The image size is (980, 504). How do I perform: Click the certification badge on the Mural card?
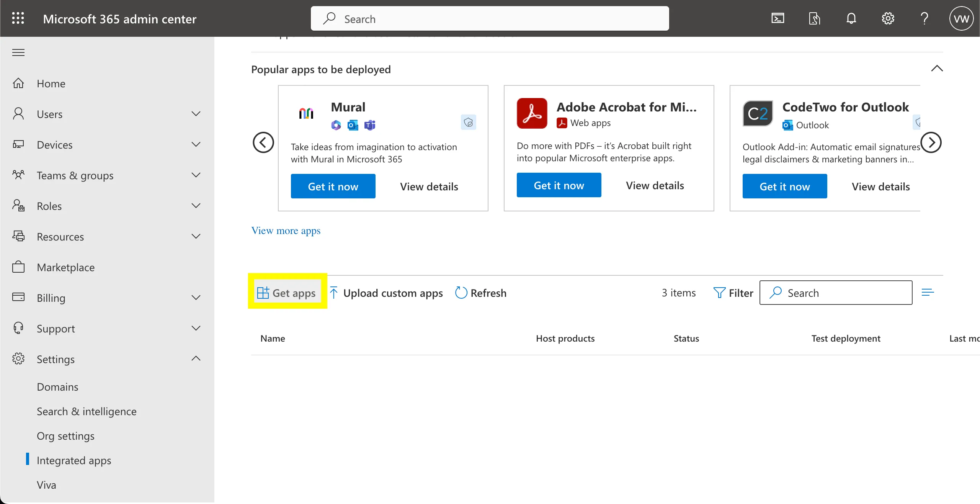pyautogui.click(x=469, y=122)
